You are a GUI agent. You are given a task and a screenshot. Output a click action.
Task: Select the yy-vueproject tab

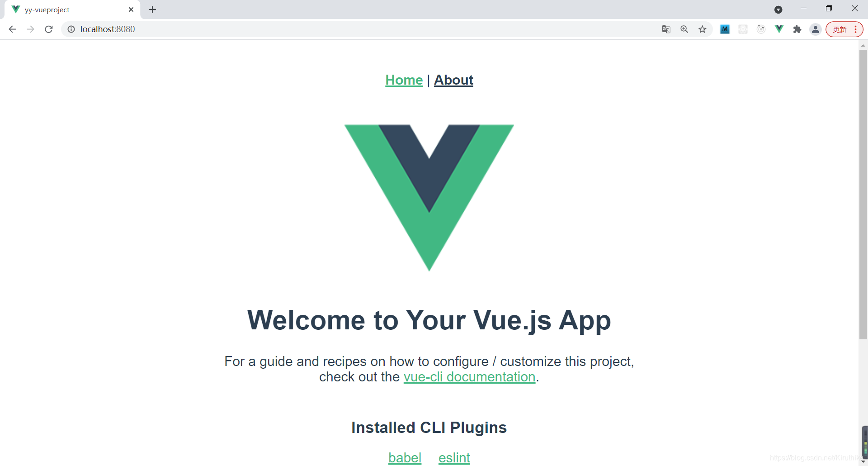[72, 10]
